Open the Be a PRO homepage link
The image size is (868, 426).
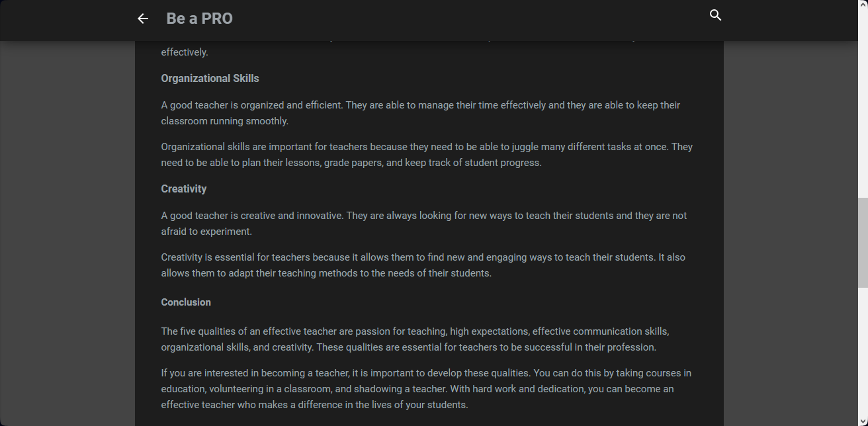(x=199, y=18)
